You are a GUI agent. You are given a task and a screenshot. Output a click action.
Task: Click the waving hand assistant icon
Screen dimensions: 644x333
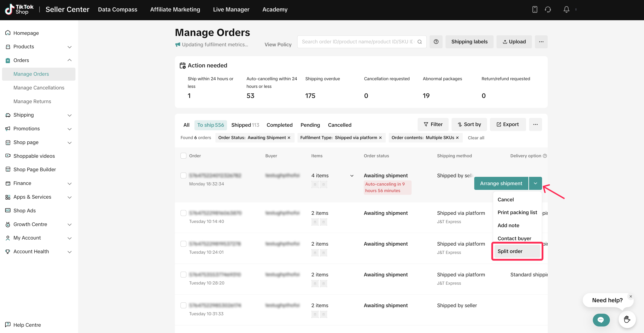point(627,319)
